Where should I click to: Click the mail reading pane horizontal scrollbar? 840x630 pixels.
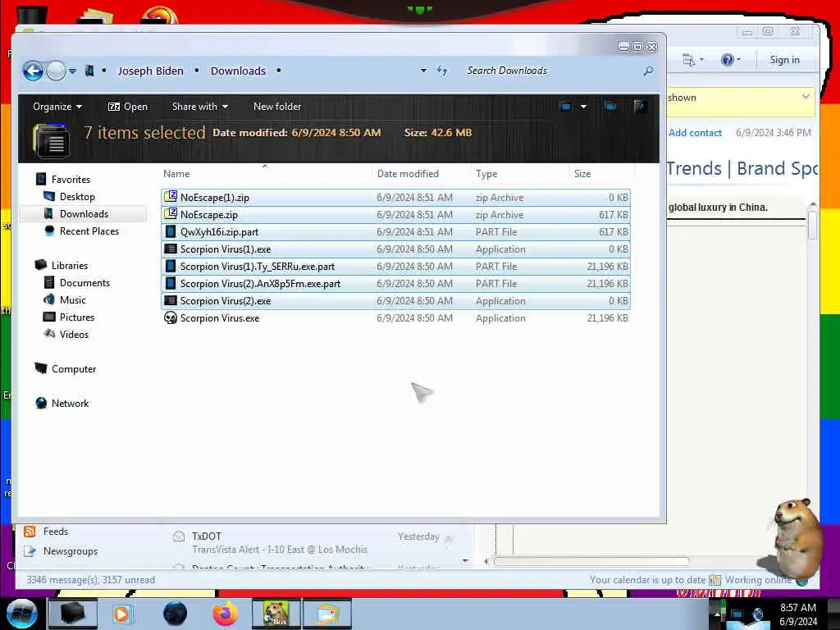[x=591, y=561]
